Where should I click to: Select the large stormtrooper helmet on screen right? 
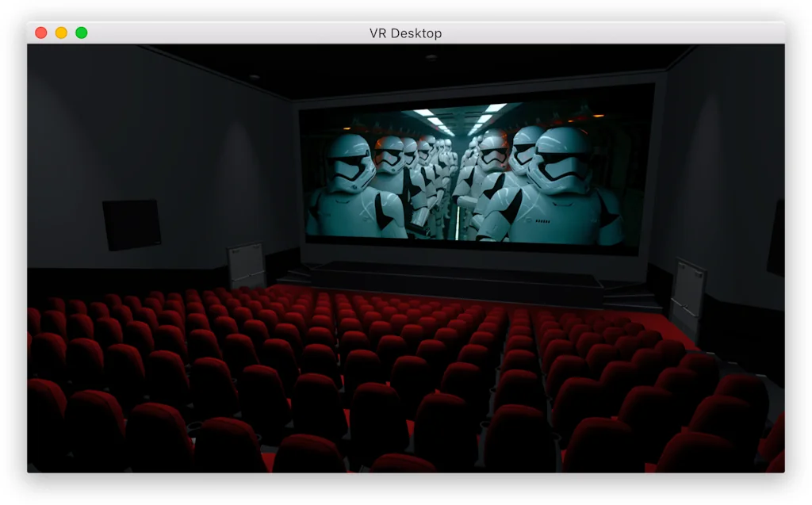coord(560,159)
